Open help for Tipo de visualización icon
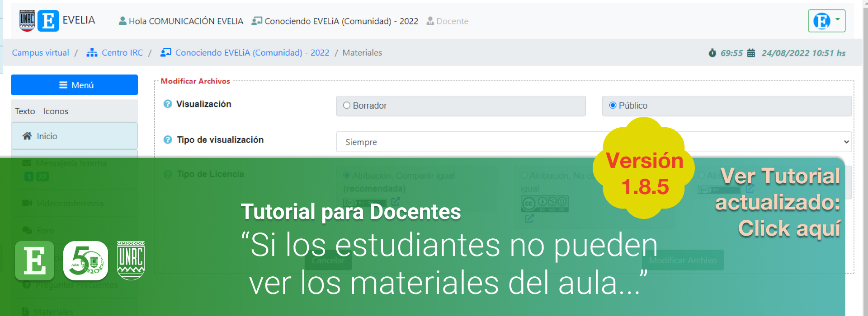The image size is (868, 316). click(168, 140)
